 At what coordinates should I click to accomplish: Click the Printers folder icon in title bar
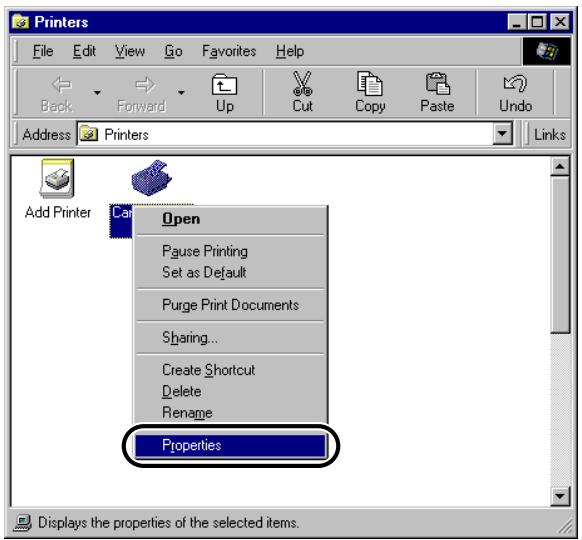click(21, 22)
